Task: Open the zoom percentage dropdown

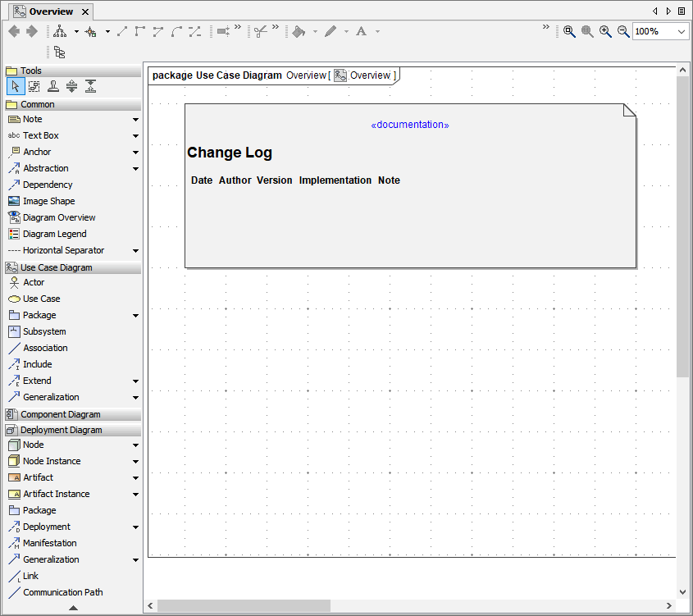Action: click(x=680, y=31)
